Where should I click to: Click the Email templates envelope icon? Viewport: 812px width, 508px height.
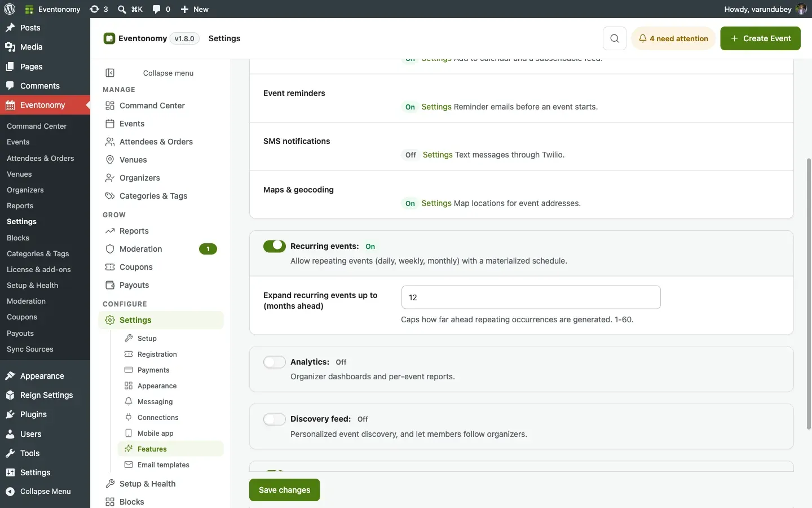pos(129,465)
